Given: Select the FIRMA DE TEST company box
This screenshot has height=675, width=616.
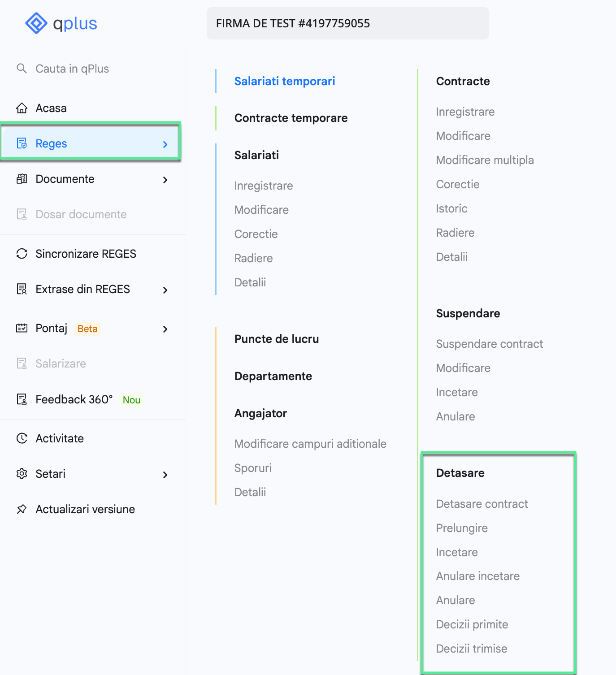Looking at the screenshot, I should (x=347, y=23).
